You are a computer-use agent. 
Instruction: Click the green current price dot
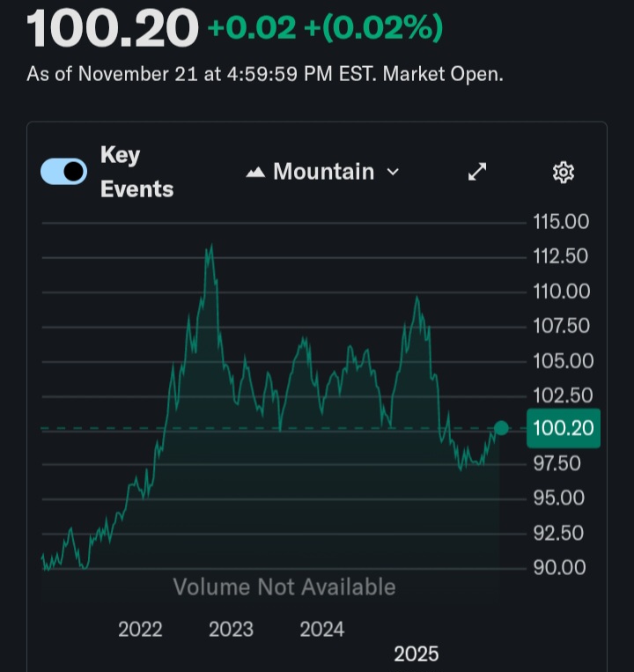tap(501, 428)
